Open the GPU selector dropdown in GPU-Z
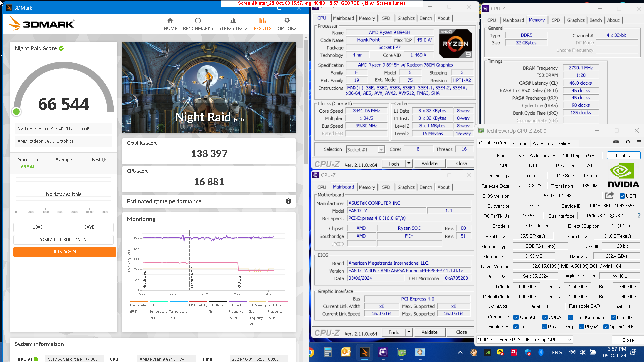The height and width of the screenshot is (362, 644). [x=524, y=340]
